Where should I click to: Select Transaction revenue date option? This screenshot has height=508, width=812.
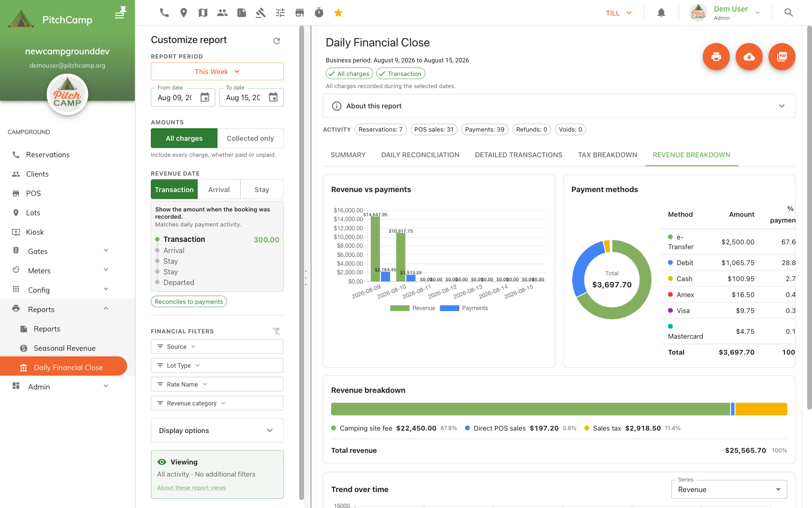tap(174, 190)
